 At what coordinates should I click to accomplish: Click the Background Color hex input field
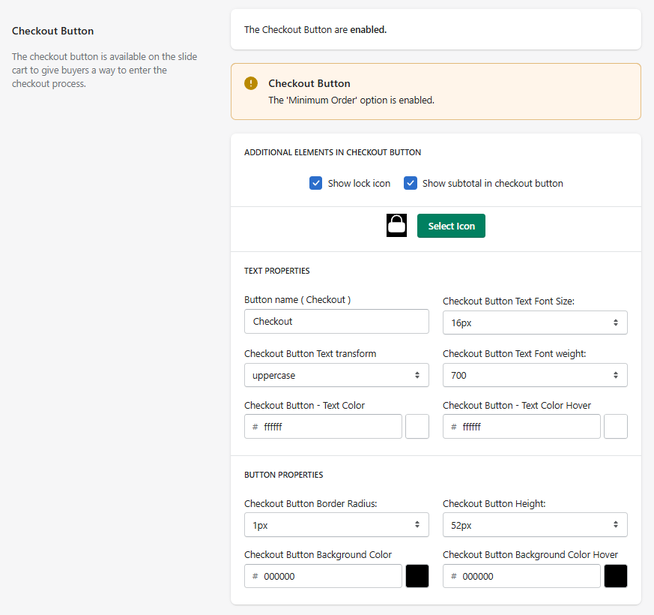[330, 577]
